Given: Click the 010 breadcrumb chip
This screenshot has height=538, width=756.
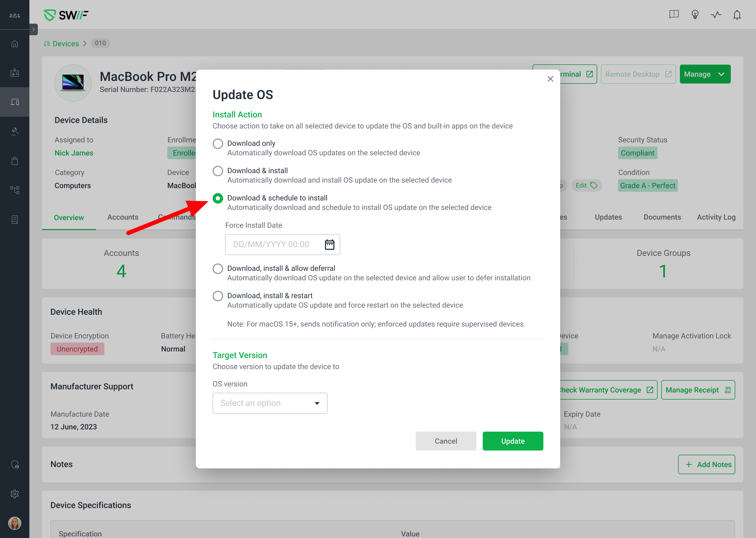Looking at the screenshot, I should [x=100, y=43].
